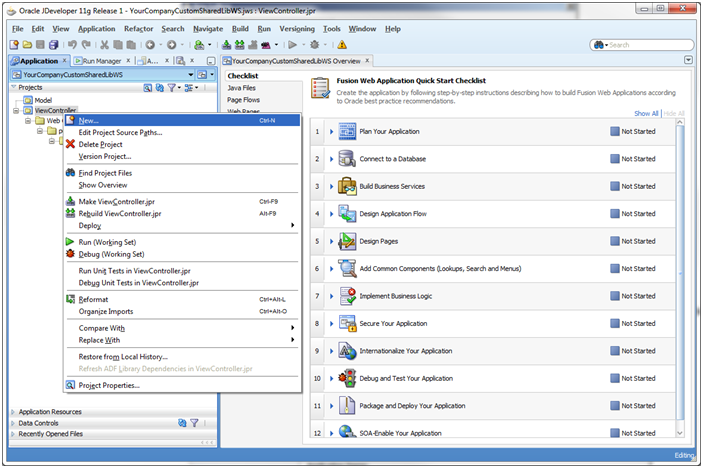Toggle status box for Design Application Flow

(615, 213)
